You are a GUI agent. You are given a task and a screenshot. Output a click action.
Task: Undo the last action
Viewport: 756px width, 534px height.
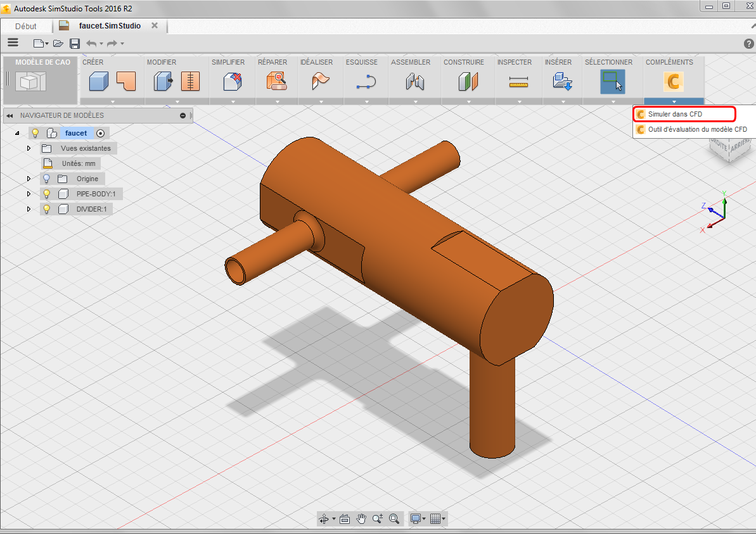pyautogui.click(x=91, y=43)
